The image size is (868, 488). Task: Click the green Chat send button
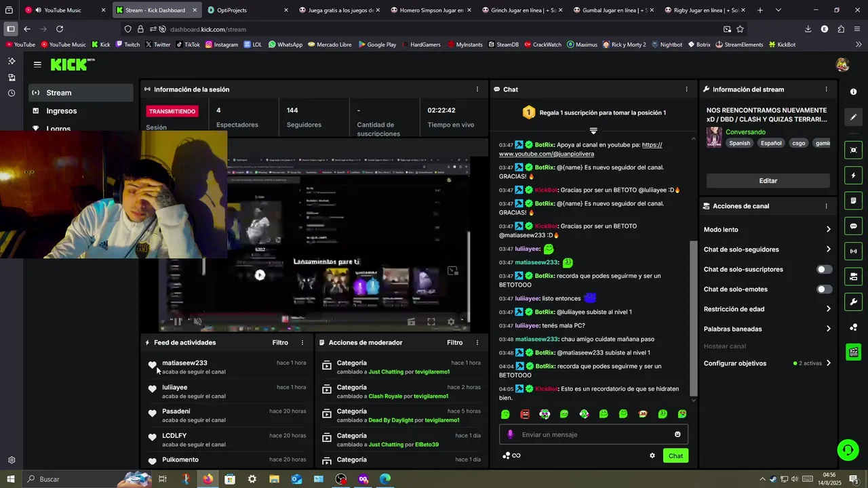pyautogui.click(x=675, y=455)
